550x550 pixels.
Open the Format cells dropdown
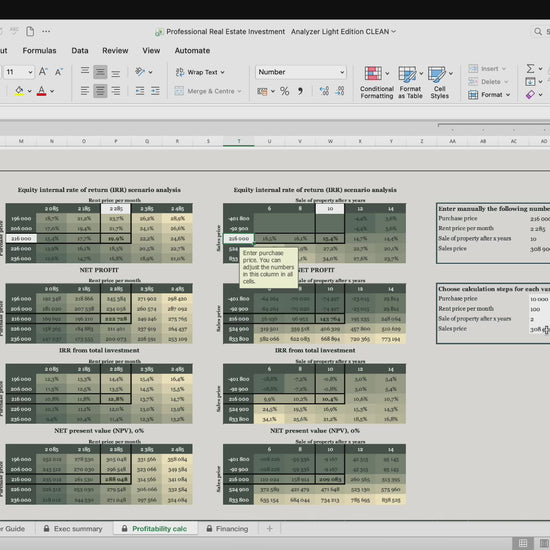[x=489, y=95]
